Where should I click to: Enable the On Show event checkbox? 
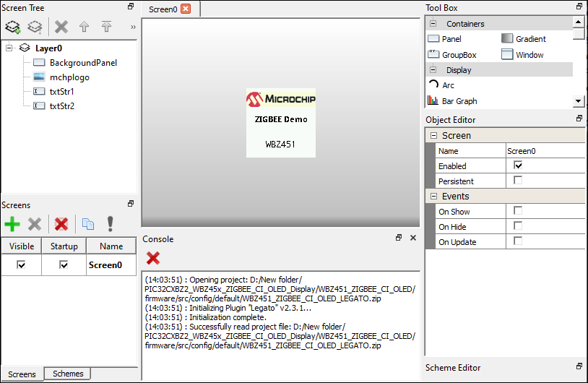point(518,211)
